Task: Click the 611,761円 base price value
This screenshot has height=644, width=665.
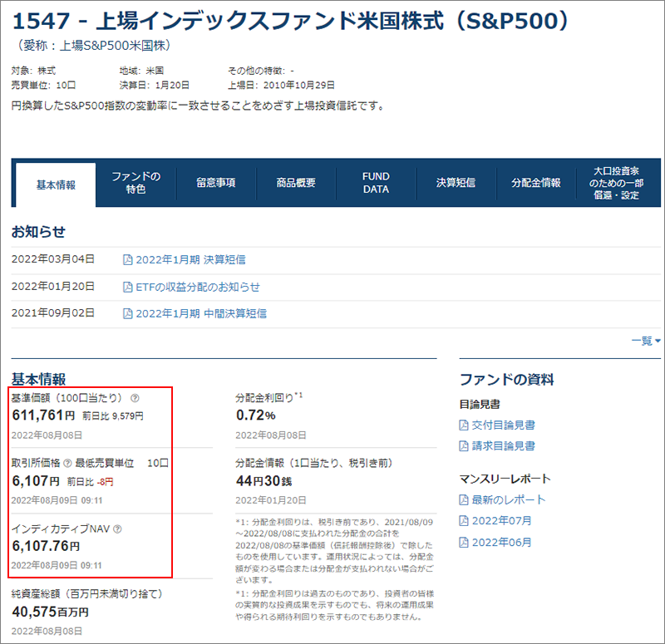Action: tap(44, 415)
